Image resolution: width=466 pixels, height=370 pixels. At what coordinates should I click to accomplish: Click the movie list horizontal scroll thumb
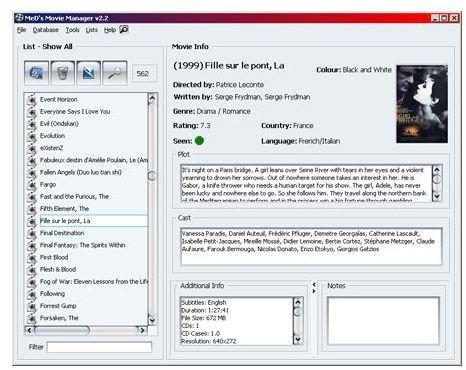coord(62,330)
